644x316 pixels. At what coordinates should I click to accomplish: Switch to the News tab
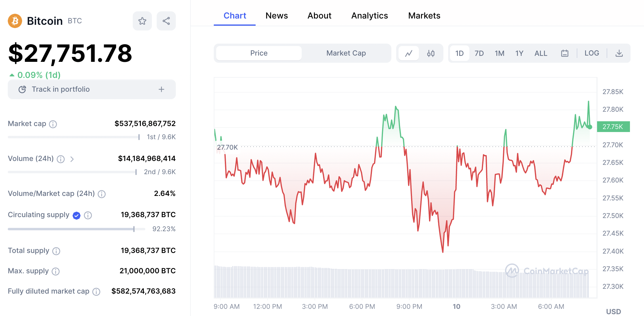coord(277,16)
